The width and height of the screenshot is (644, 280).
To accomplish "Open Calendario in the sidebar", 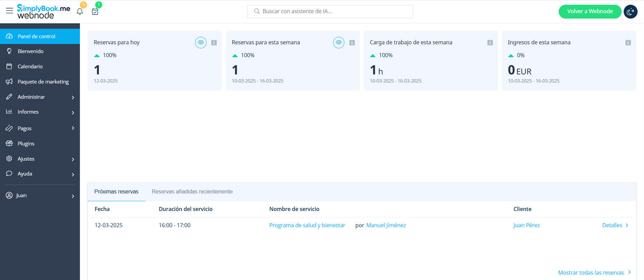I will 30,66.
